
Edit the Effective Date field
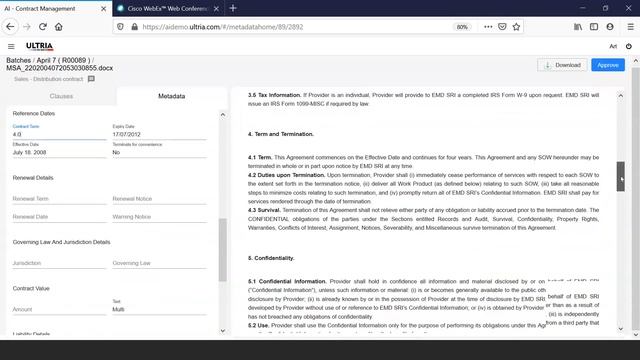[x=59, y=152]
